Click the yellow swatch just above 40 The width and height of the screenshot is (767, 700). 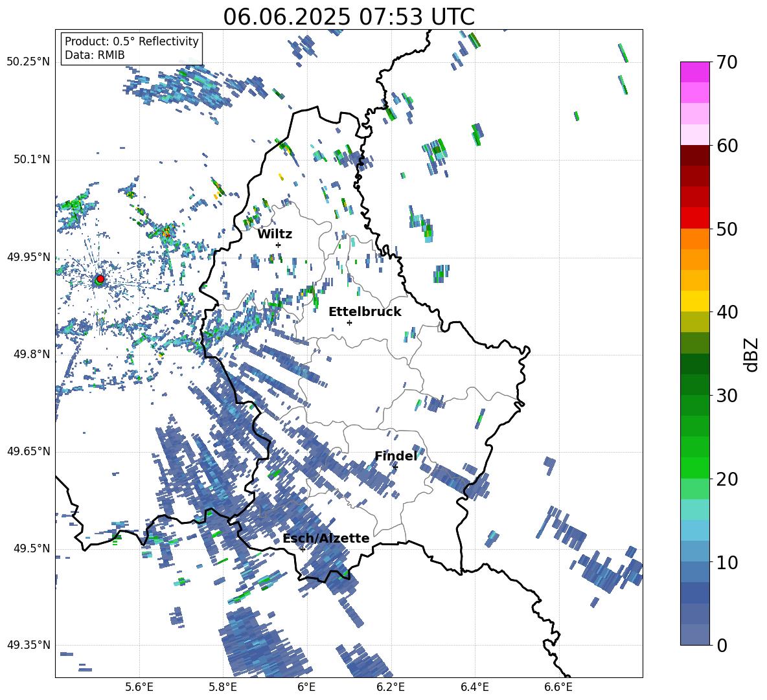pyautogui.click(x=694, y=300)
